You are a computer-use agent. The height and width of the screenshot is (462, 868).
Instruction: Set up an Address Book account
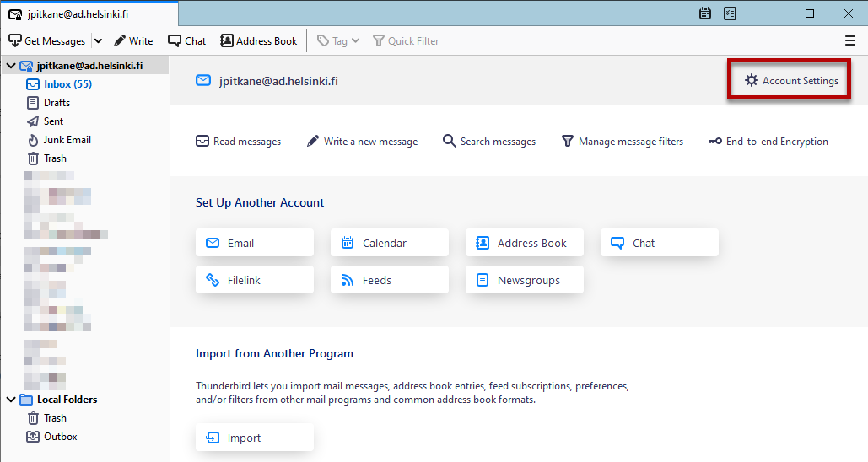click(525, 243)
